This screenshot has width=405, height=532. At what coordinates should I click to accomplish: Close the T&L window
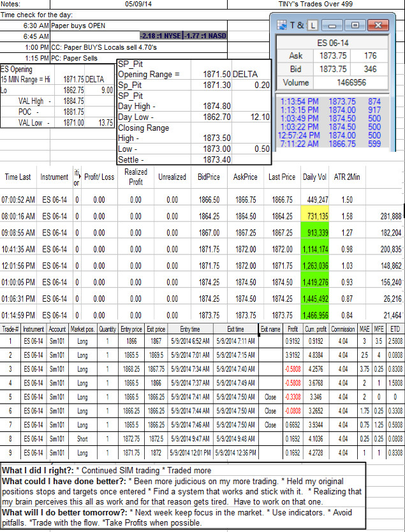tap(378, 26)
